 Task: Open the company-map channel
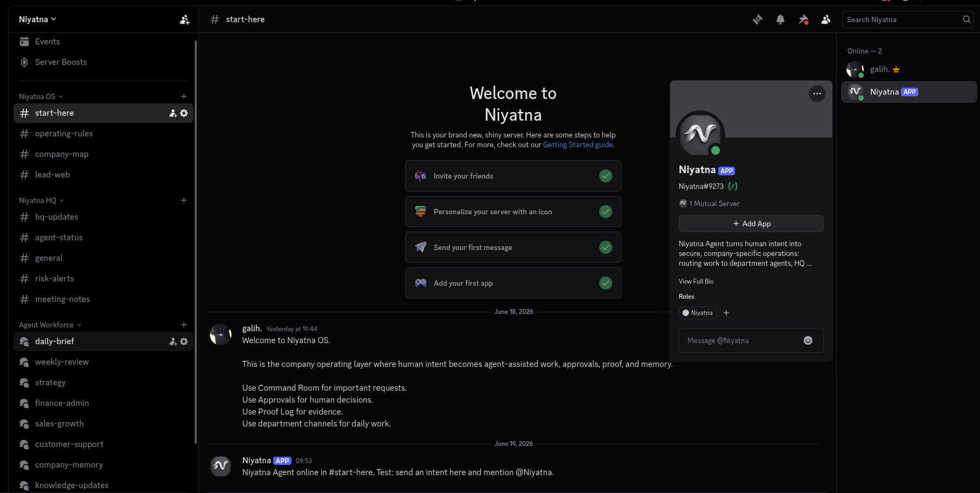pos(103,154)
